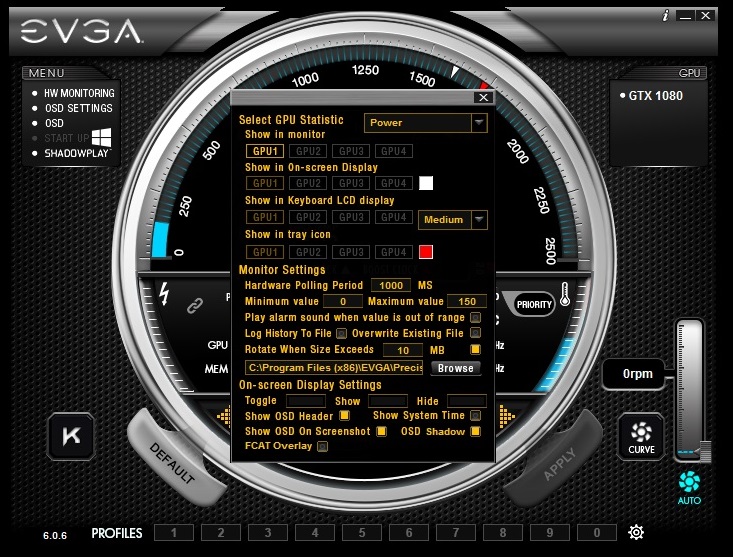
Task: Toggle GPU1 under Show in tray icon
Action: click(x=265, y=252)
